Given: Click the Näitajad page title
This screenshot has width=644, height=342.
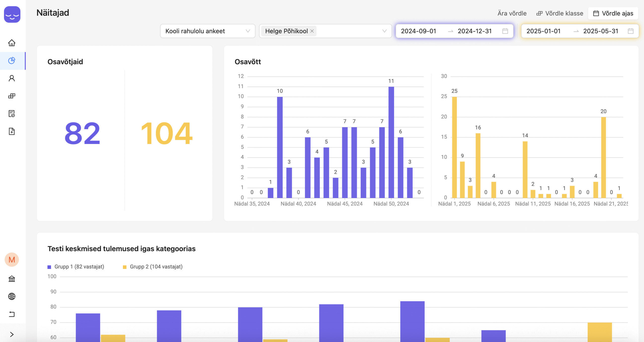Looking at the screenshot, I should coord(53,13).
